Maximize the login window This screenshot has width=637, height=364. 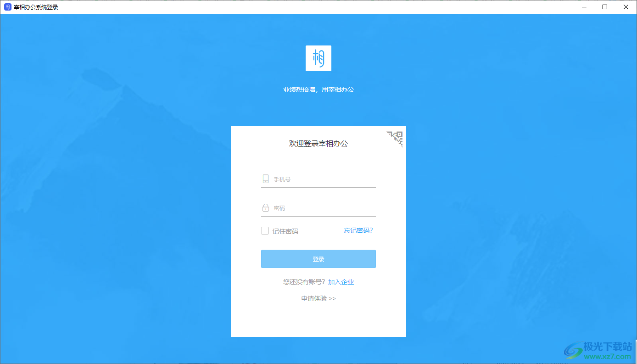coord(605,7)
